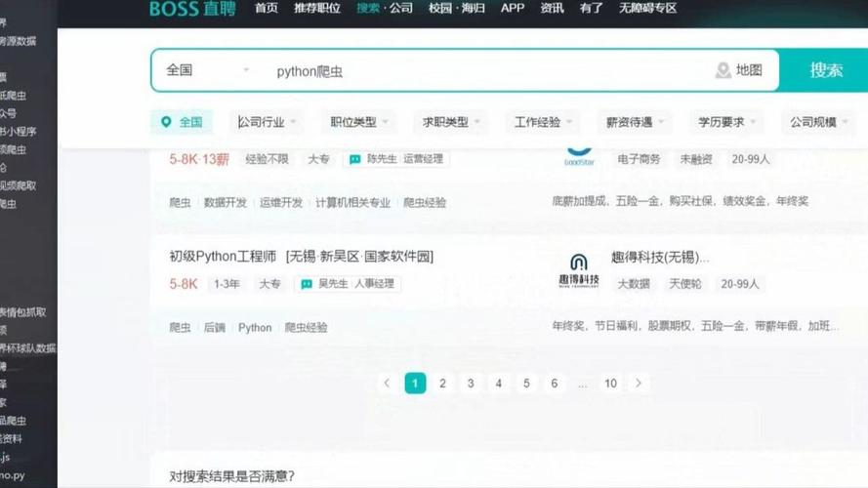Switch to the 校园·海归 navigation item
Viewport: 868px width, 488px height.
click(456, 8)
